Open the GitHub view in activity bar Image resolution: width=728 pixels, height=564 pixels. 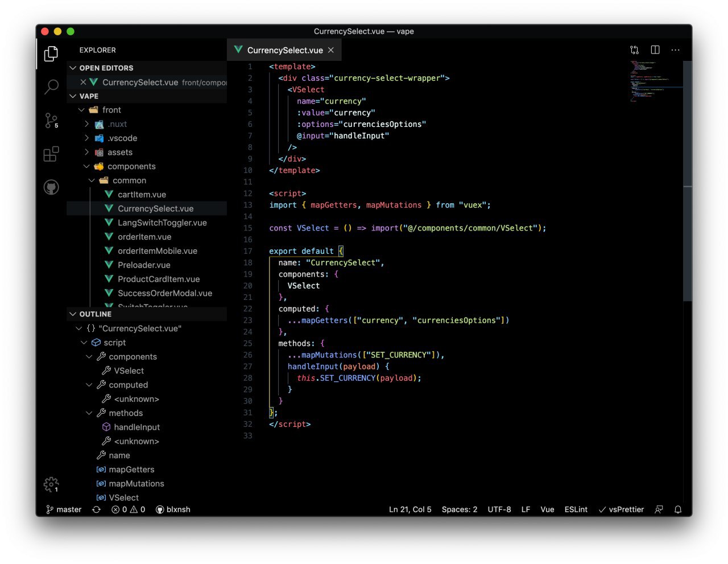tap(51, 187)
